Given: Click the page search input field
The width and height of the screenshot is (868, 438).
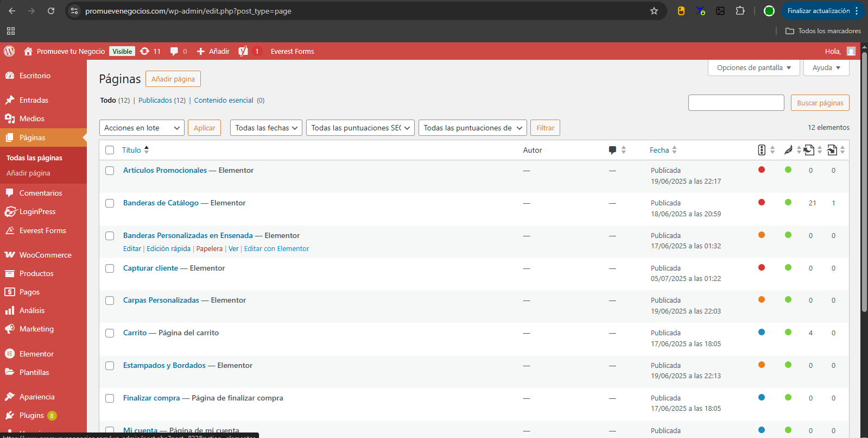Looking at the screenshot, I should 736,103.
